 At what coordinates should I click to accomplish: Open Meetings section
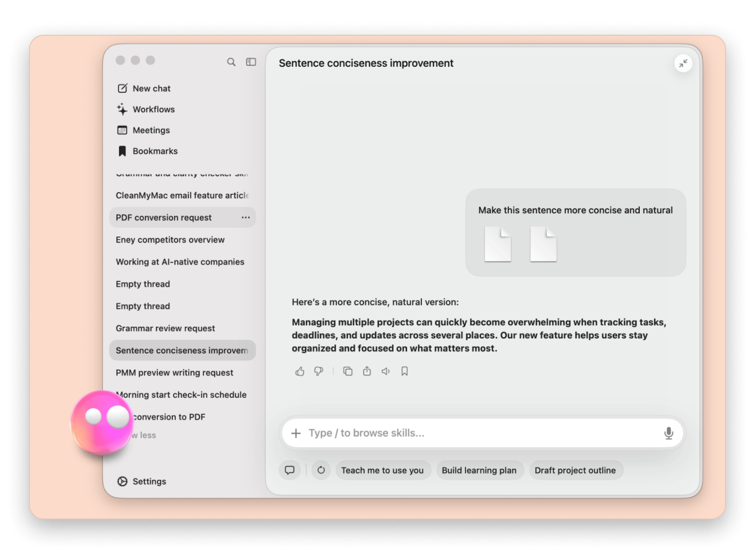click(x=144, y=130)
